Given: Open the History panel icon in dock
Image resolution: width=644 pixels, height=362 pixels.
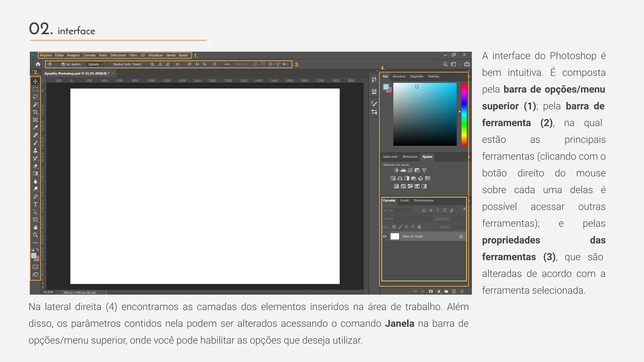Looking at the screenshot, I should pos(374,80).
